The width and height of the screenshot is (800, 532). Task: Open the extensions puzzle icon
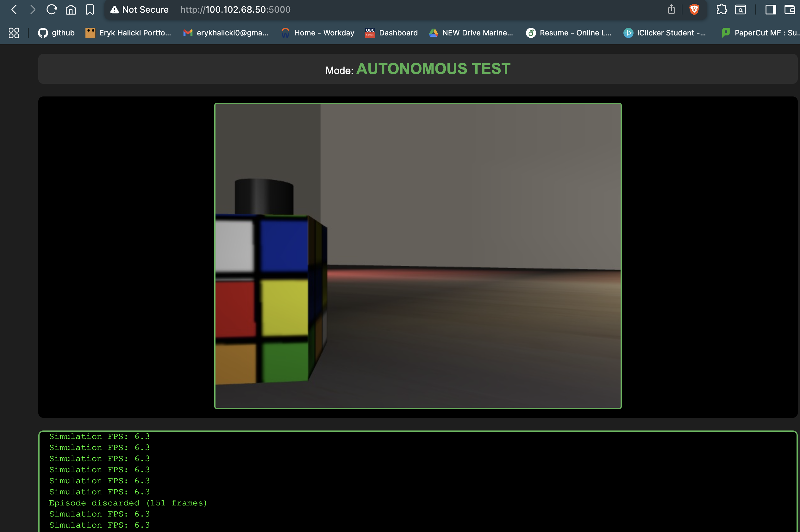721,9
